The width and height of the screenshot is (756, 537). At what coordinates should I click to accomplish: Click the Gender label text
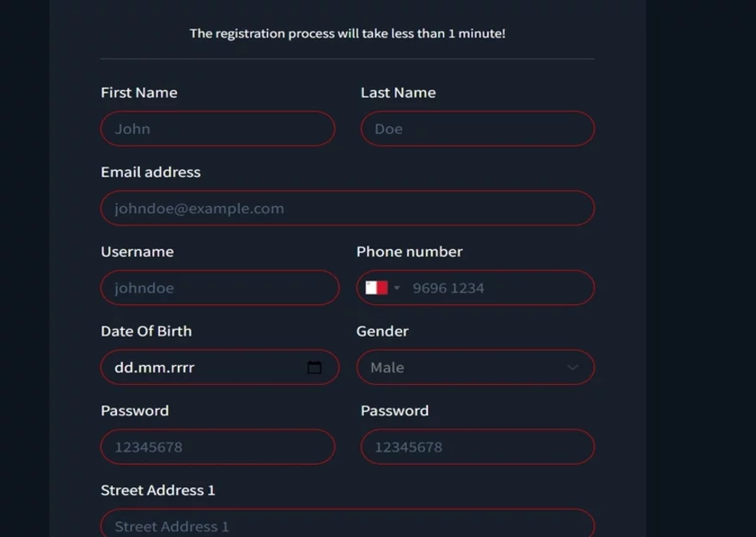382,331
